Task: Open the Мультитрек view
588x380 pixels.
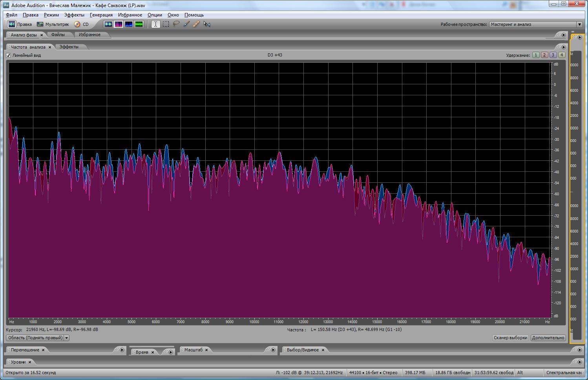Action: tap(53, 24)
